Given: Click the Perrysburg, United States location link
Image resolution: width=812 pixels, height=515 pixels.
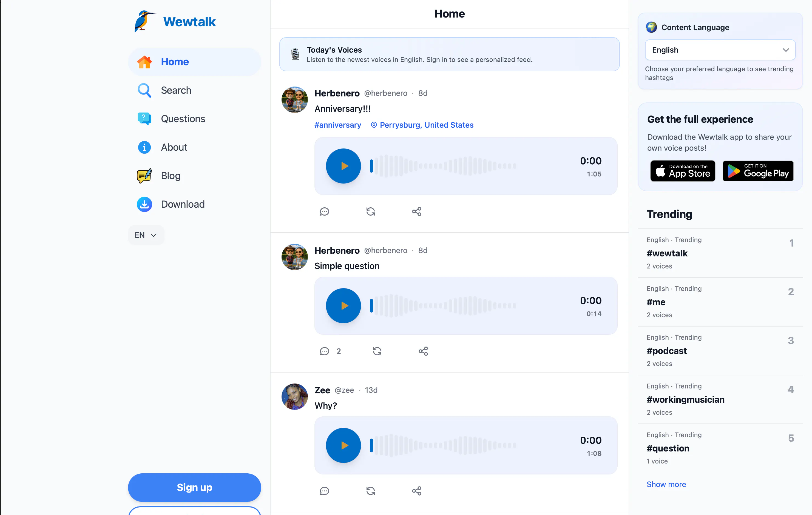Looking at the screenshot, I should pyautogui.click(x=422, y=125).
